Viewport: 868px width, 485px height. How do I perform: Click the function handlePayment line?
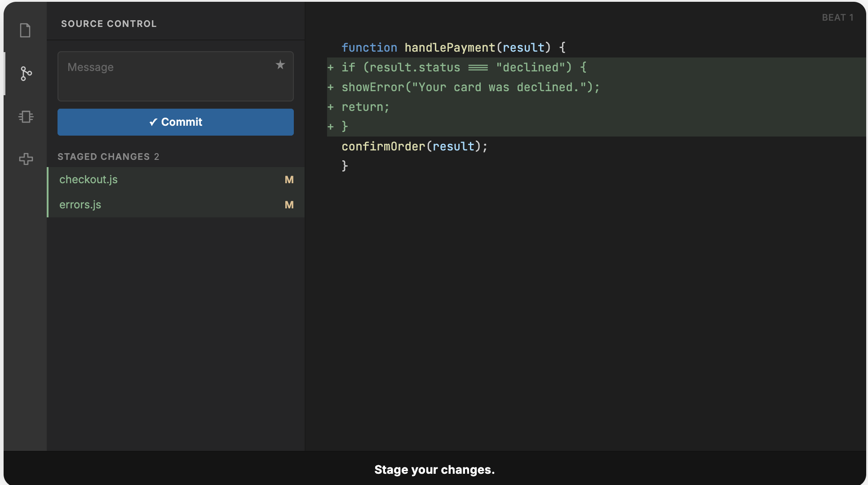click(454, 48)
